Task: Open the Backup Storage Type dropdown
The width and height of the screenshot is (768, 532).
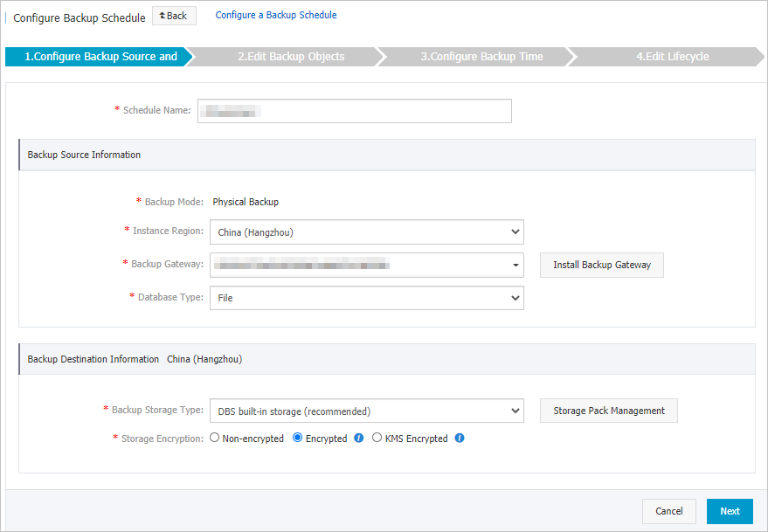Action: pyautogui.click(x=367, y=411)
